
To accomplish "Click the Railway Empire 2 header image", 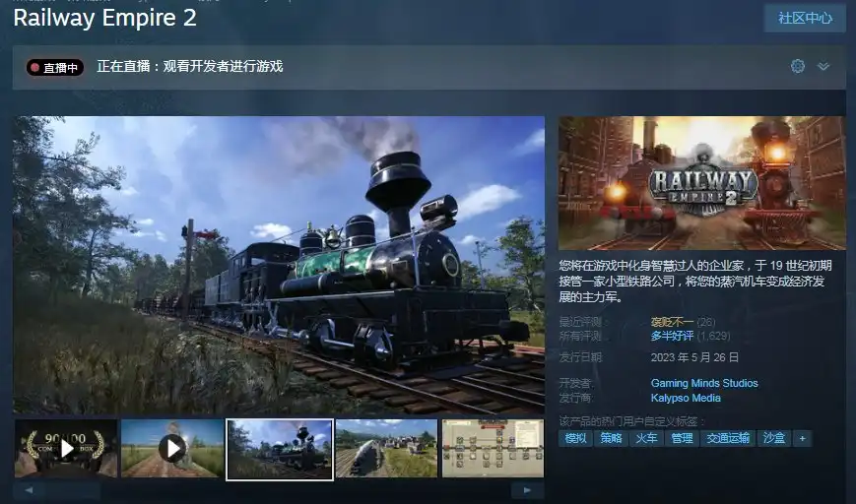I will (x=701, y=182).
